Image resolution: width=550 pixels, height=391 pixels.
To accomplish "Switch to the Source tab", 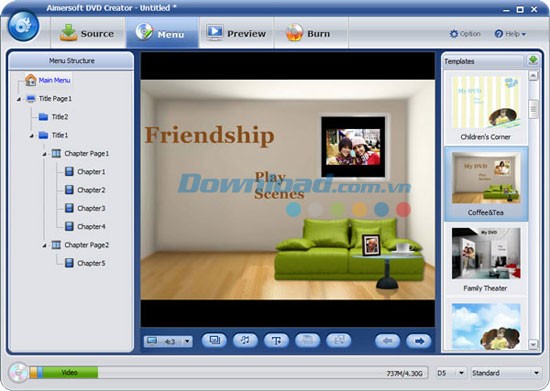I will pos(88,33).
